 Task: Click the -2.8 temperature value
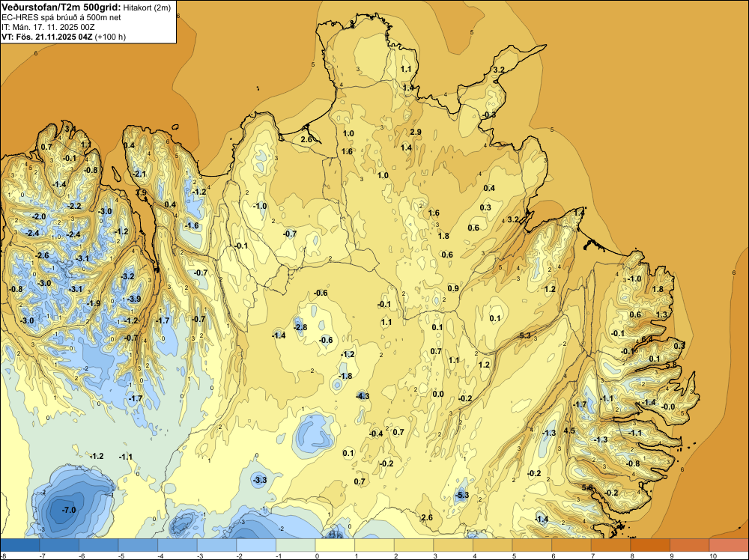tap(300, 327)
